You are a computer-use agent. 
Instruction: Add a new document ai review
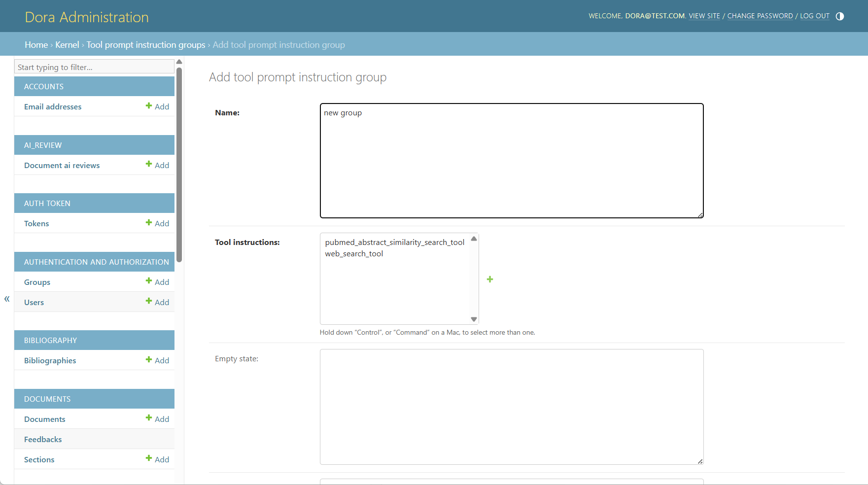point(158,165)
